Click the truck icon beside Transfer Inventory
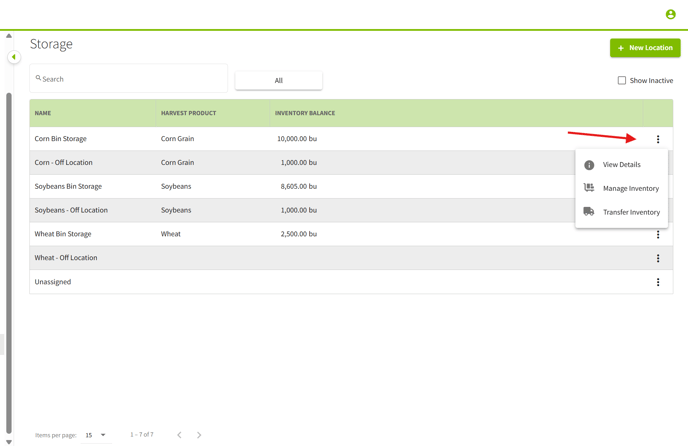The image size is (688, 446). coord(589,212)
